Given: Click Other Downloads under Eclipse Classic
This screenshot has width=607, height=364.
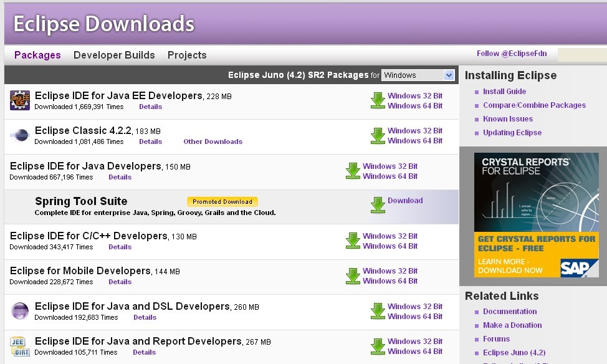Looking at the screenshot, I should click(213, 141).
